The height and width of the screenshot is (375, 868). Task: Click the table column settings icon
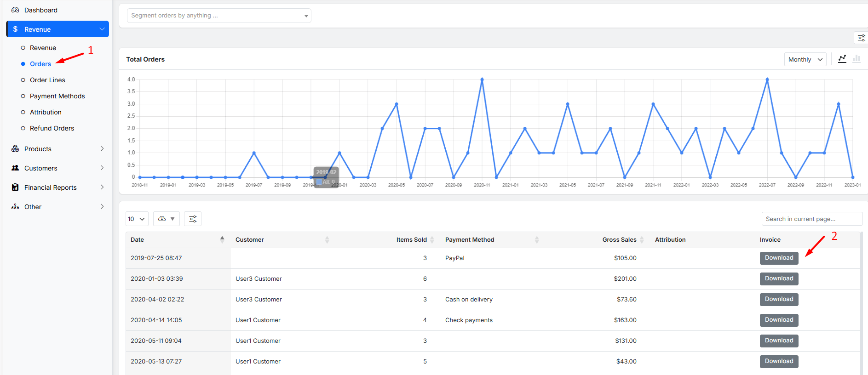(193, 219)
